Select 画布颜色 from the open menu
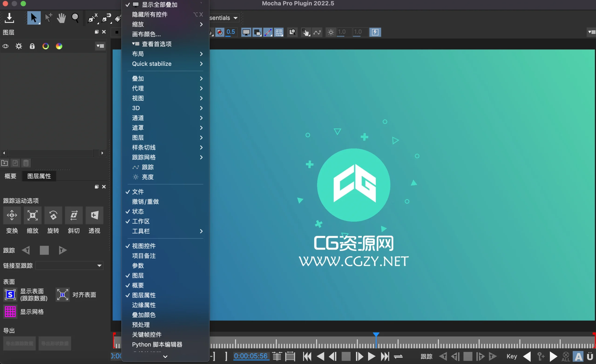596x364 pixels. pos(146,34)
